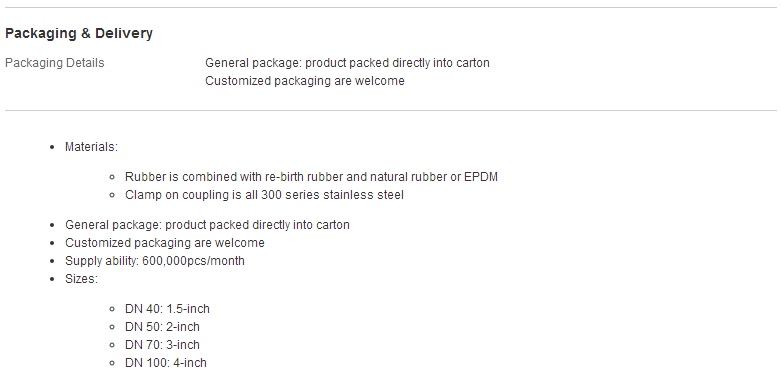781x392 pixels.
Task: Click Supply ability 600,000pcs/month text
Action: 155,261
